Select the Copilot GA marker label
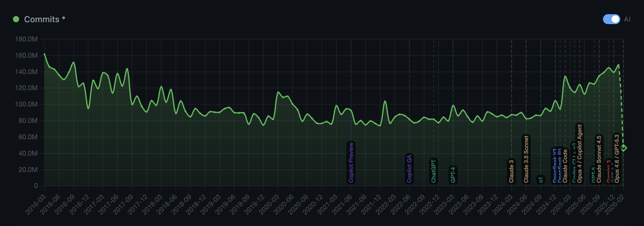Screen dimensions: 644x226 (x=409, y=169)
